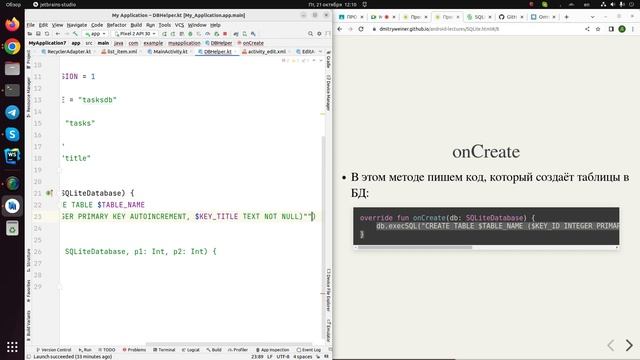Click the Sync/Reload icon in the toolbar
This screenshot has height=360, width=640.
47,34
